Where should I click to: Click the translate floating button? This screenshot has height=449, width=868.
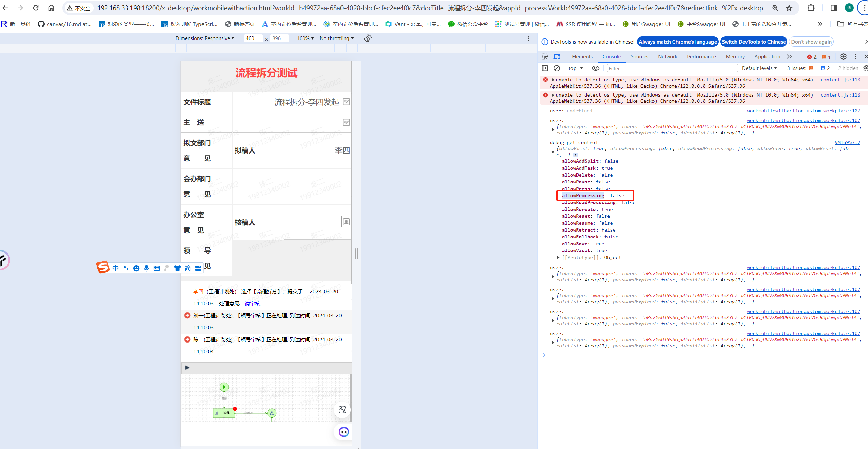(x=342, y=409)
